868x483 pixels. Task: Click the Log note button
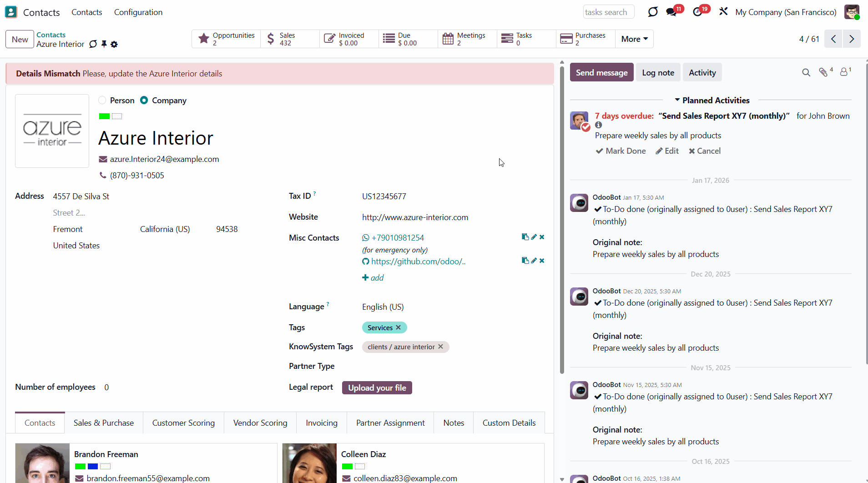click(658, 72)
